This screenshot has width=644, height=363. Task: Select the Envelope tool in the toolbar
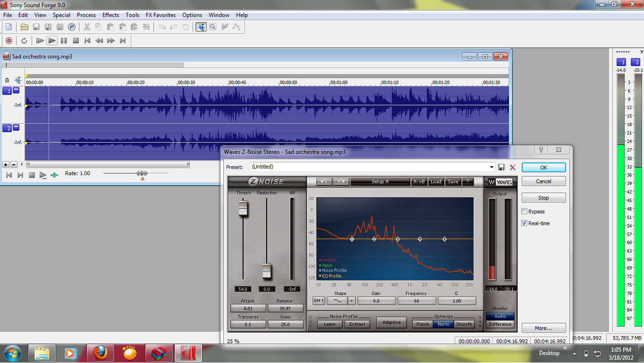237,27
